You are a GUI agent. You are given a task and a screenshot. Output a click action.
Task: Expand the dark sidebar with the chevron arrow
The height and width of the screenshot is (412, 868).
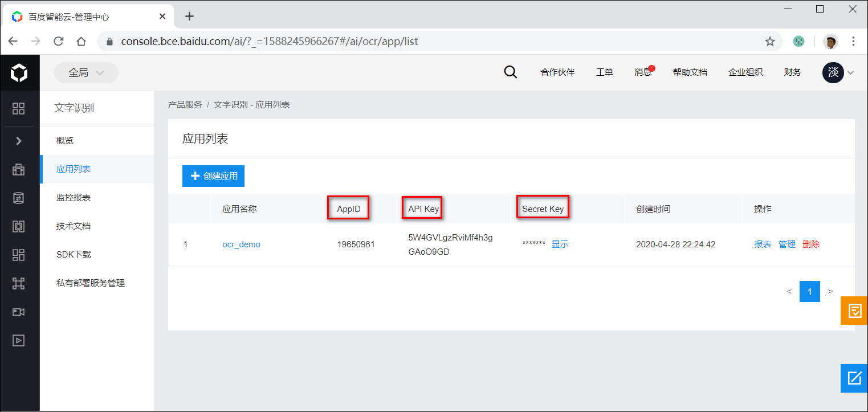19,141
